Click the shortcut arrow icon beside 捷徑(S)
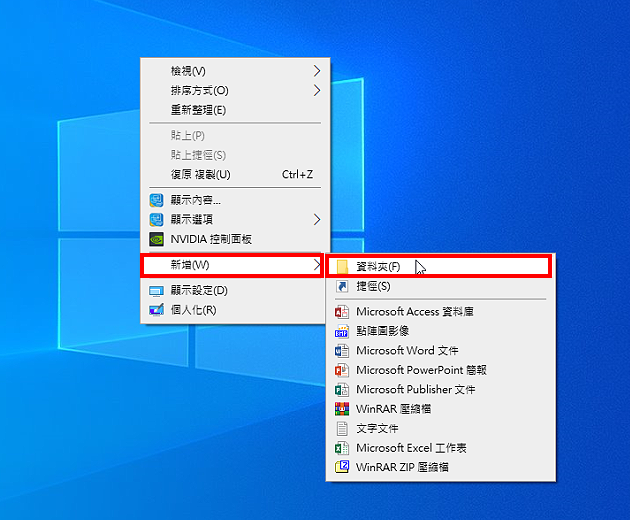Screen dimensions: 630x520 (342, 287)
